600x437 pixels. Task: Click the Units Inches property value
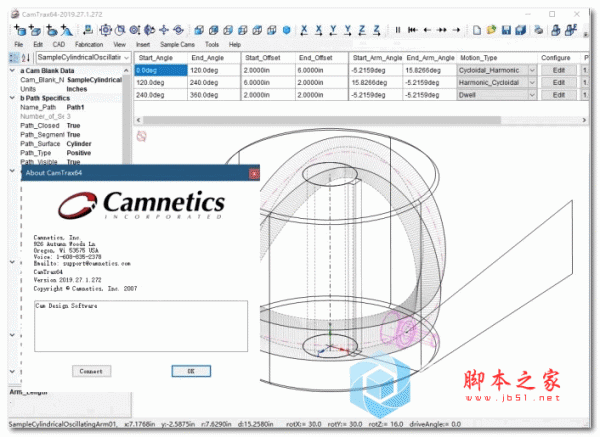pos(77,89)
